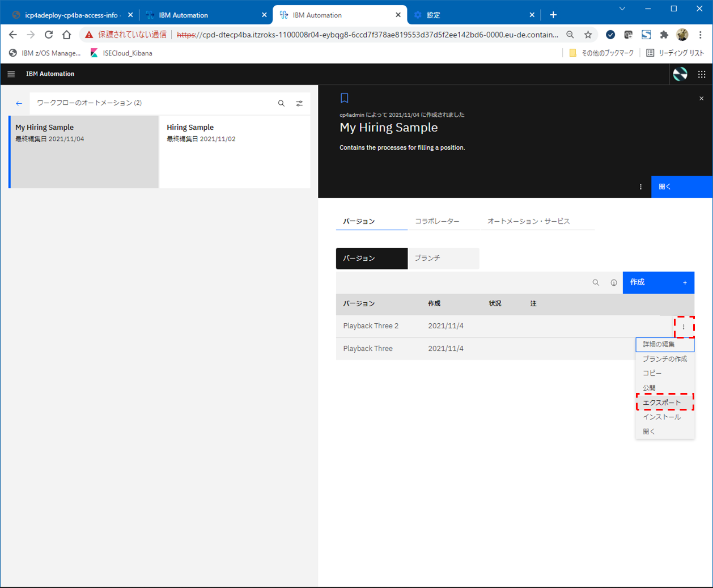The height and width of the screenshot is (588, 713).
Task: Open Chrome three-dot menu
Action: [701, 35]
